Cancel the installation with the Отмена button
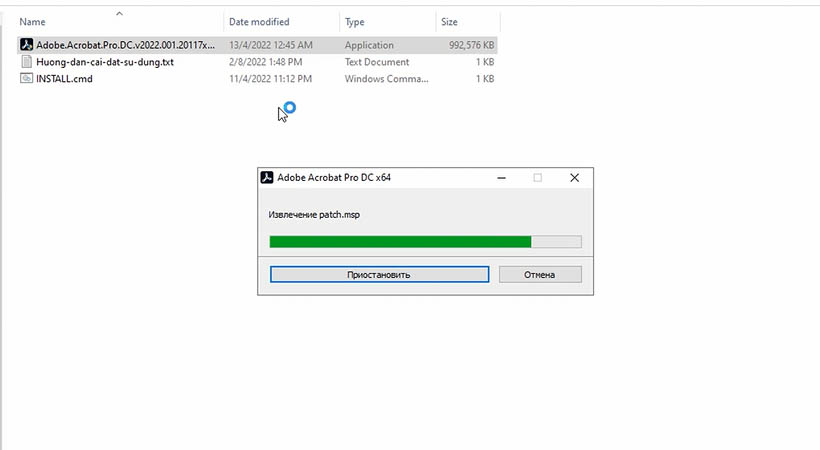This screenshot has width=820, height=450. pos(540,274)
